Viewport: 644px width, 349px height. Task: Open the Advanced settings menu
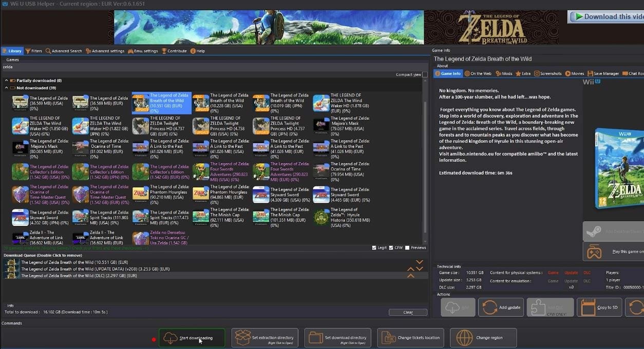tap(105, 51)
